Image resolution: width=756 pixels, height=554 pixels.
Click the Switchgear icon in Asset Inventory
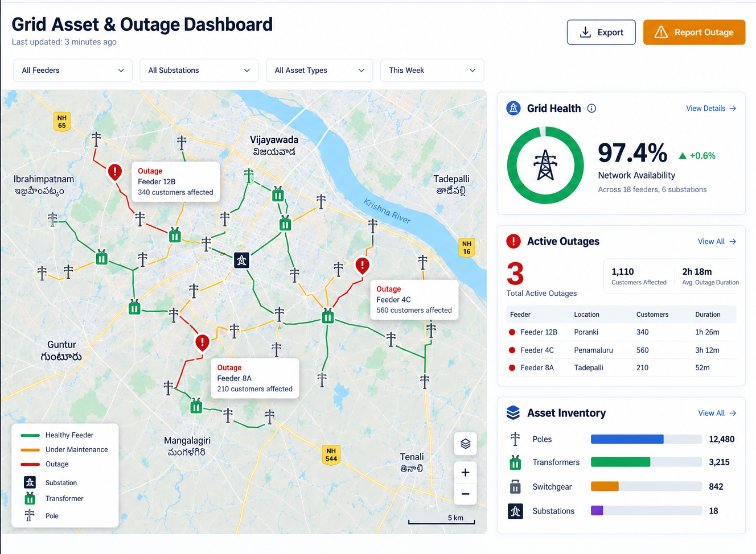click(x=515, y=487)
